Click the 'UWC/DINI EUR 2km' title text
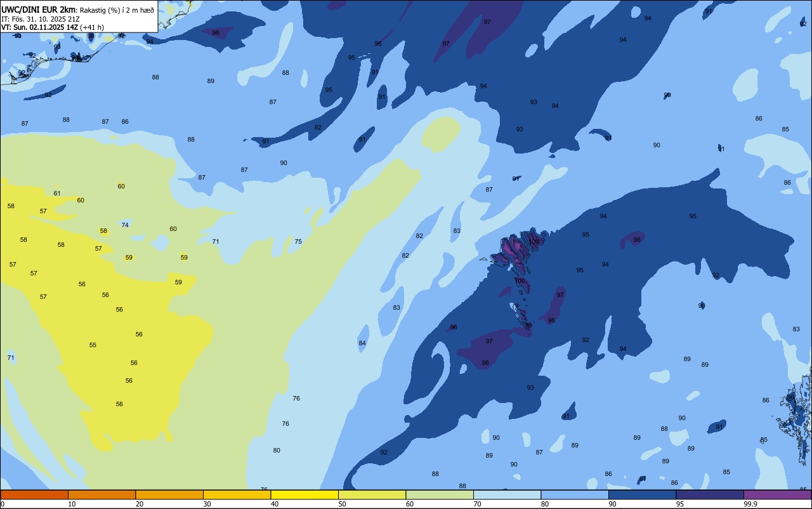 point(39,9)
